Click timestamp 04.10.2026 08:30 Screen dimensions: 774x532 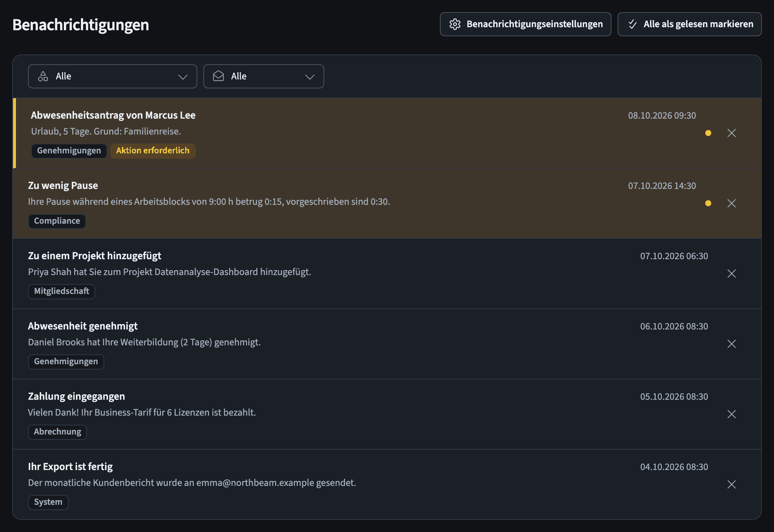674,467
